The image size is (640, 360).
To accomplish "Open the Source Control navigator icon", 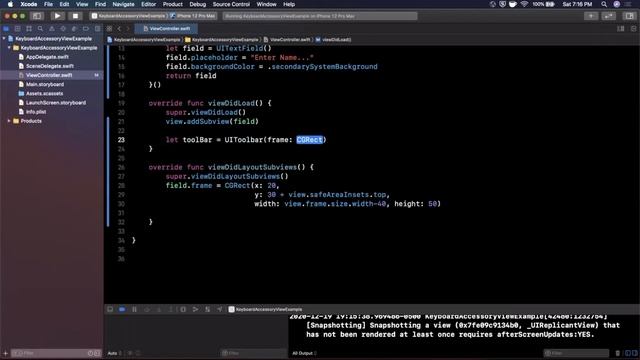I will [x=18, y=29].
